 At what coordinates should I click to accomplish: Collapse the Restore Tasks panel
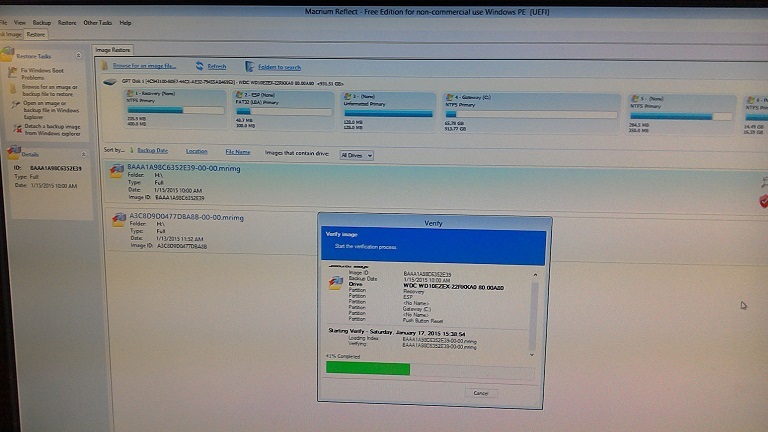78,56
